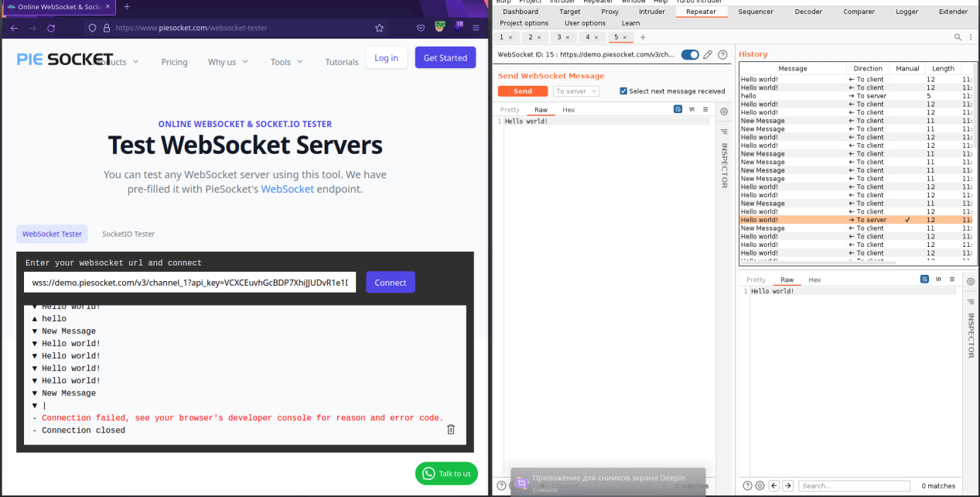Uncheck Select next message received
The image size is (980, 497).
point(623,91)
